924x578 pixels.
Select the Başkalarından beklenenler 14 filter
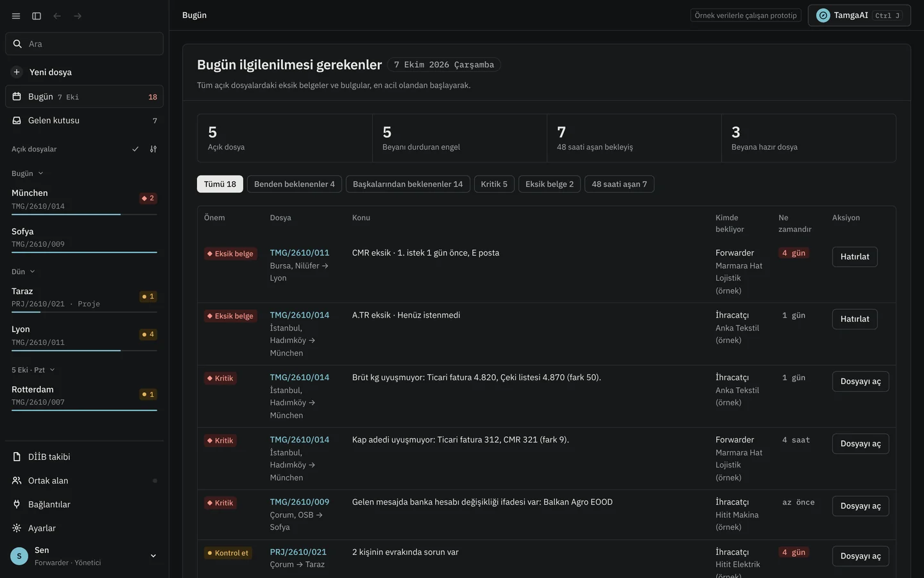[x=408, y=184]
